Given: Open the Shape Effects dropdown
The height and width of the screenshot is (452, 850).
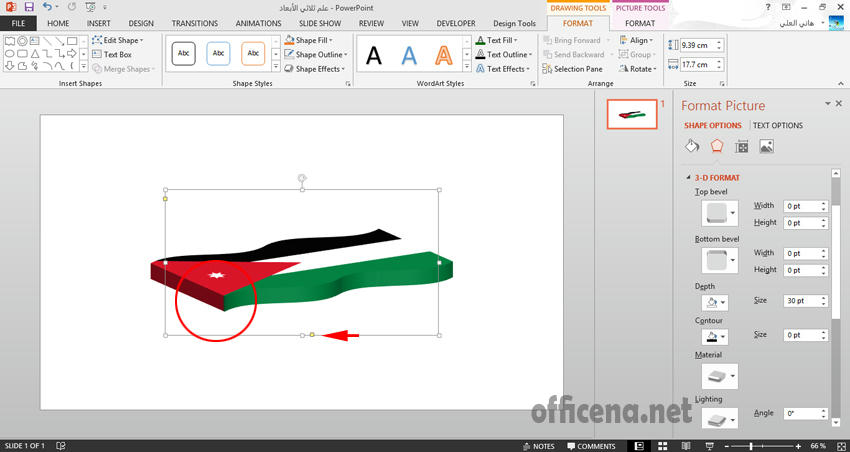Looking at the screenshot, I should (x=314, y=69).
